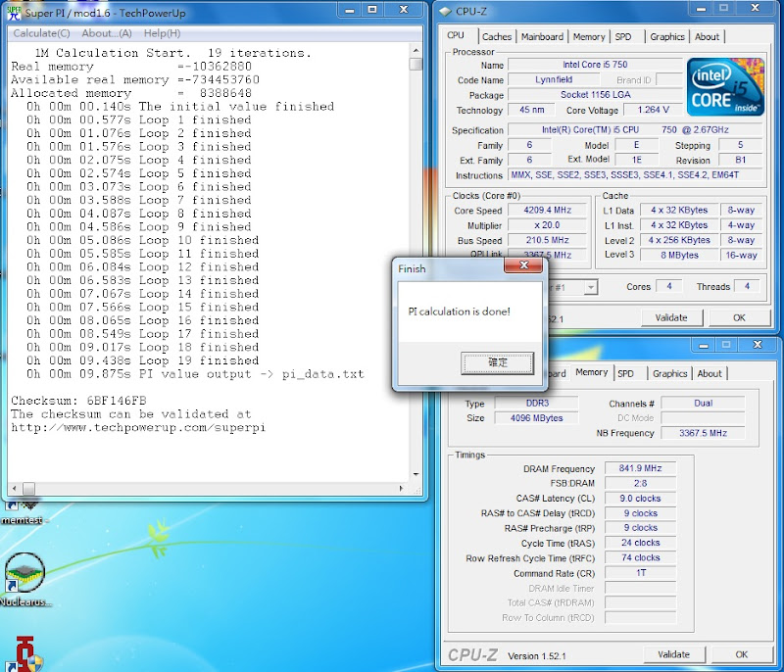Click the '4096 MBytes' memory size value
Screen dimensions: 784x672
click(x=537, y=417)
